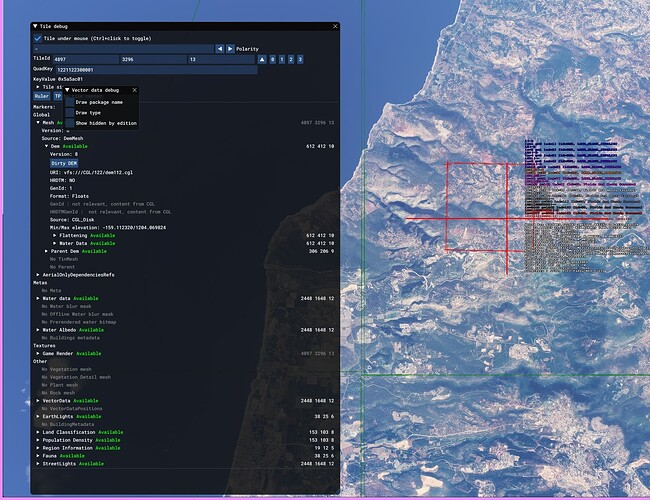Image resolution: width=650 pixels, height=500 pixels.
Task: Click the Min/Max elevation line
Action: pyautogui.click(x=108, y=228)
